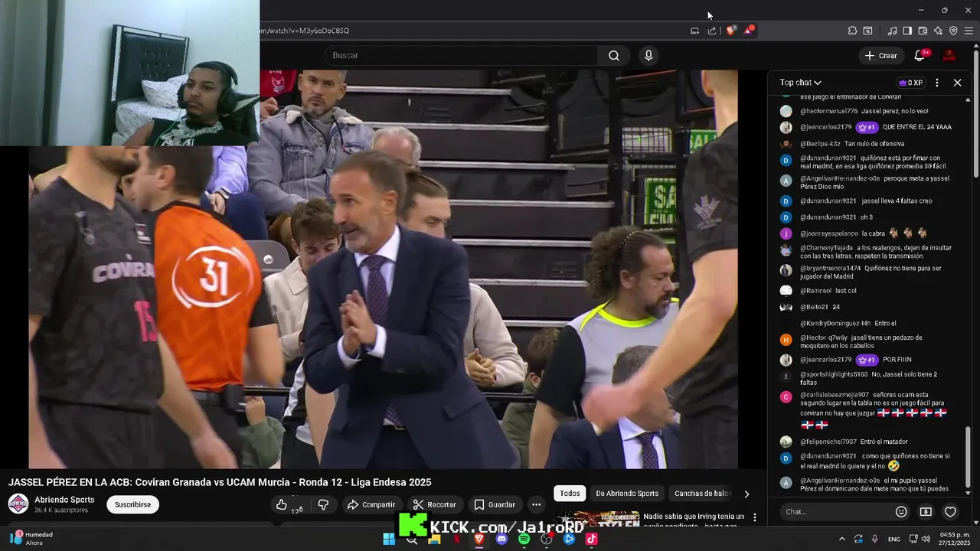Open more video actions ellipsis
Viewport: 980px width, 551px height.
[536, 504]
